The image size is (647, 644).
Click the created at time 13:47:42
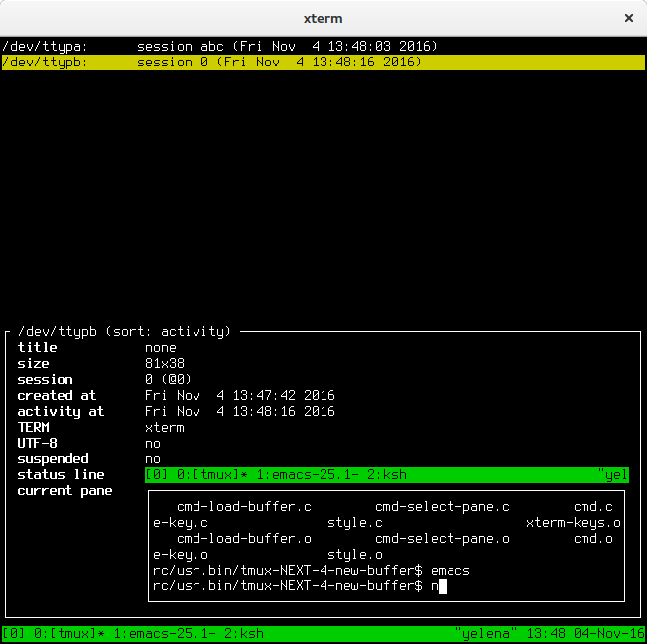tap(264, 395)
